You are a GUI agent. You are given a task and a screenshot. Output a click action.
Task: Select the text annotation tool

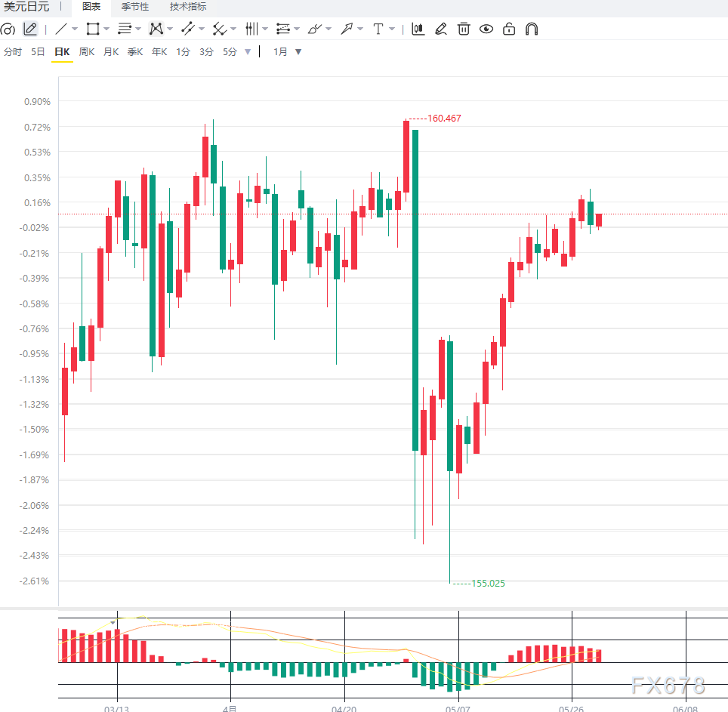[x=378, y=29]
